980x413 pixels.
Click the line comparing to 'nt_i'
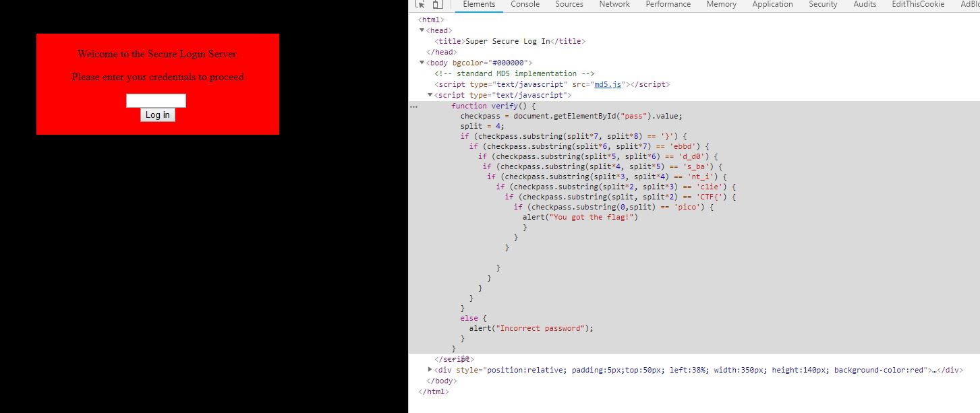point(607,177)
